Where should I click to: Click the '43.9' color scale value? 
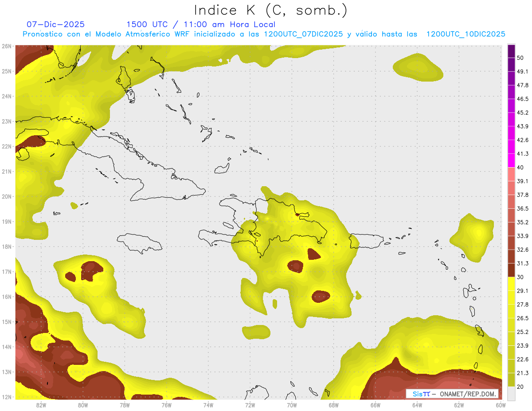[523, 126]
